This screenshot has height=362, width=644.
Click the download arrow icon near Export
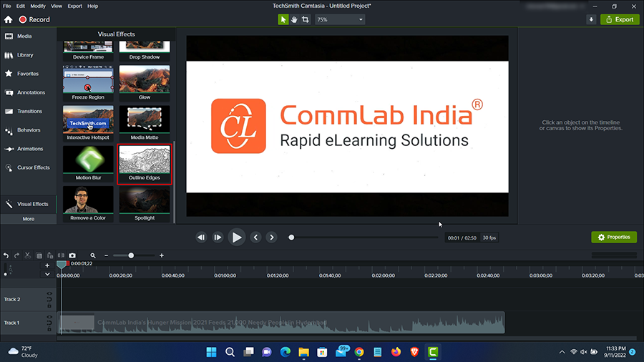click(591, 19)
